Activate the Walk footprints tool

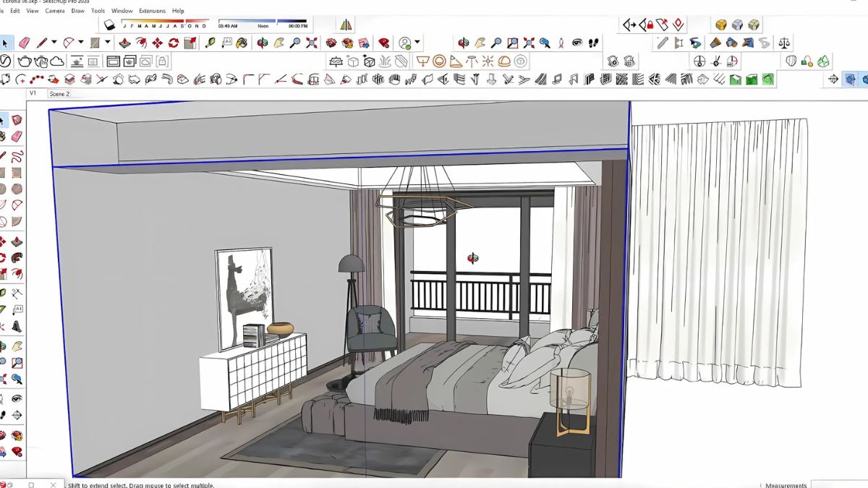tap(593, 42)
